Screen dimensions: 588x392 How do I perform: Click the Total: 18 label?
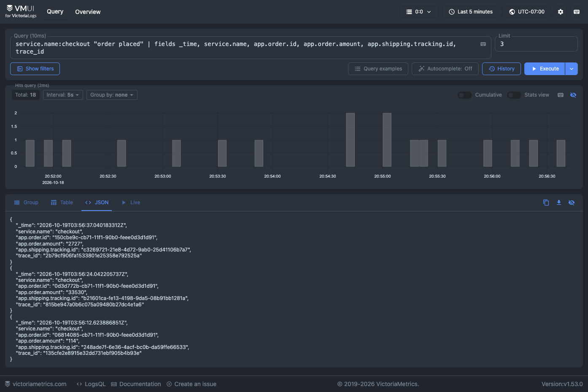pos(26,95)
